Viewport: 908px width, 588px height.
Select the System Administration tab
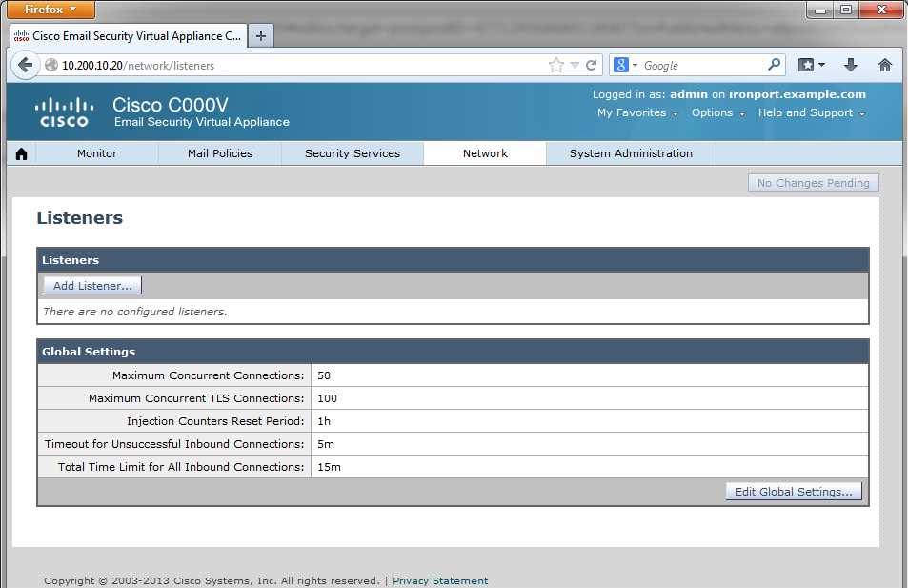coord(630,152)
